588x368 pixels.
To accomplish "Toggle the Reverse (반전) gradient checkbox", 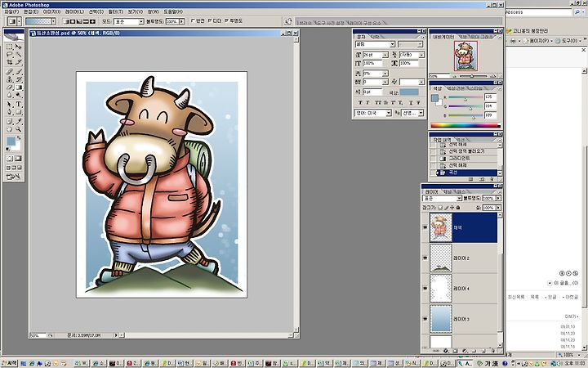I will click(193, 21).
